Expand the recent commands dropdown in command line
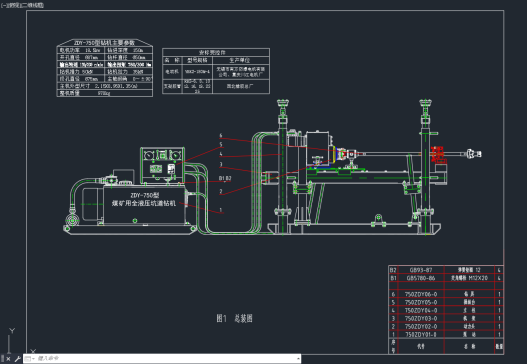The width and height of the screenshot is (527, 364). pyautogui.click(x=29, y=359)
